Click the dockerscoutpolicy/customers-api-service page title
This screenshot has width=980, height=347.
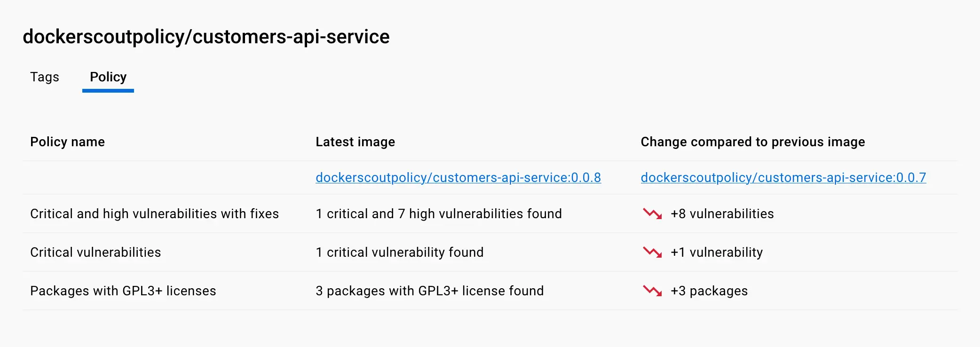(206, 37)
